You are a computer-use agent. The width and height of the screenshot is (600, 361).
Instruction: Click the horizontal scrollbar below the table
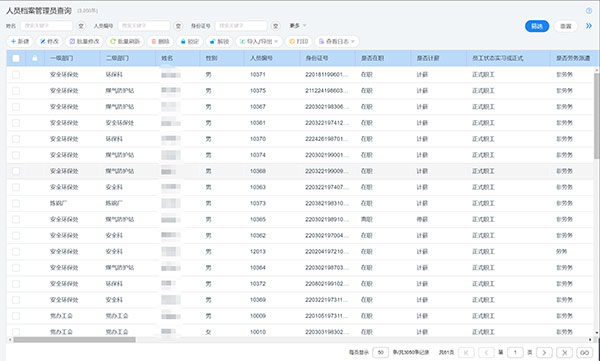[x=74, y=340]
